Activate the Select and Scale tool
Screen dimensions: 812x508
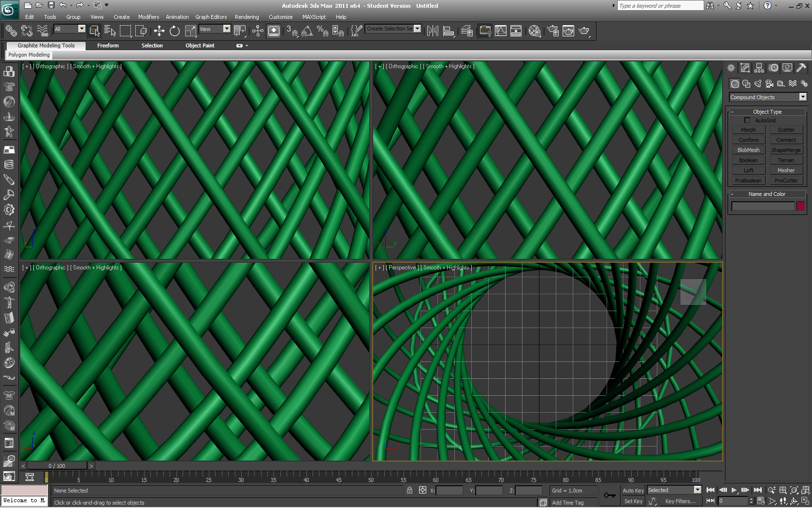(x=190, y=31)
